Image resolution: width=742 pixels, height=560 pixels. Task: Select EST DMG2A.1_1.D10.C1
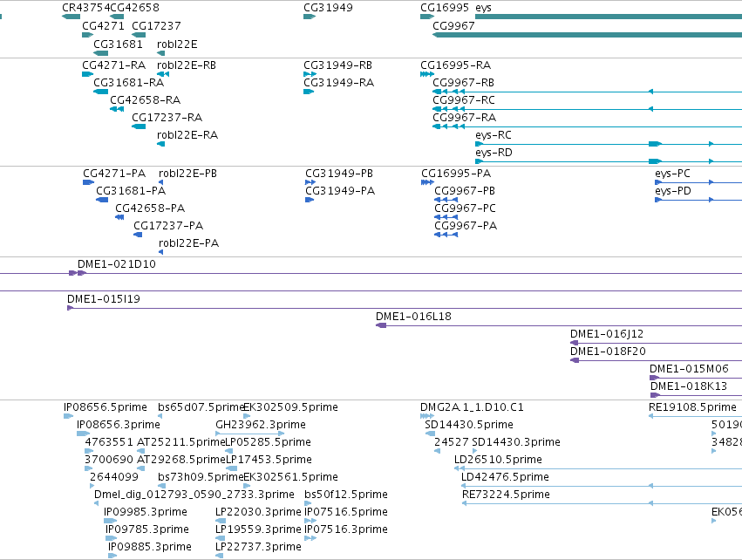[472, 407]
